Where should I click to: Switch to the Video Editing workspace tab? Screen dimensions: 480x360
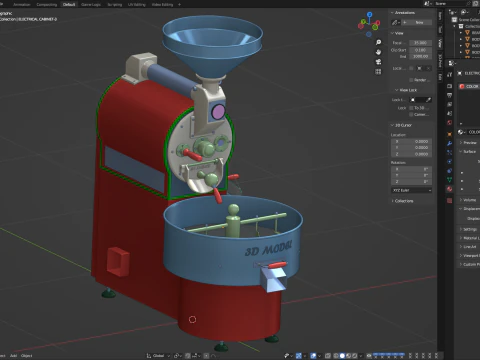pos(162,5)
